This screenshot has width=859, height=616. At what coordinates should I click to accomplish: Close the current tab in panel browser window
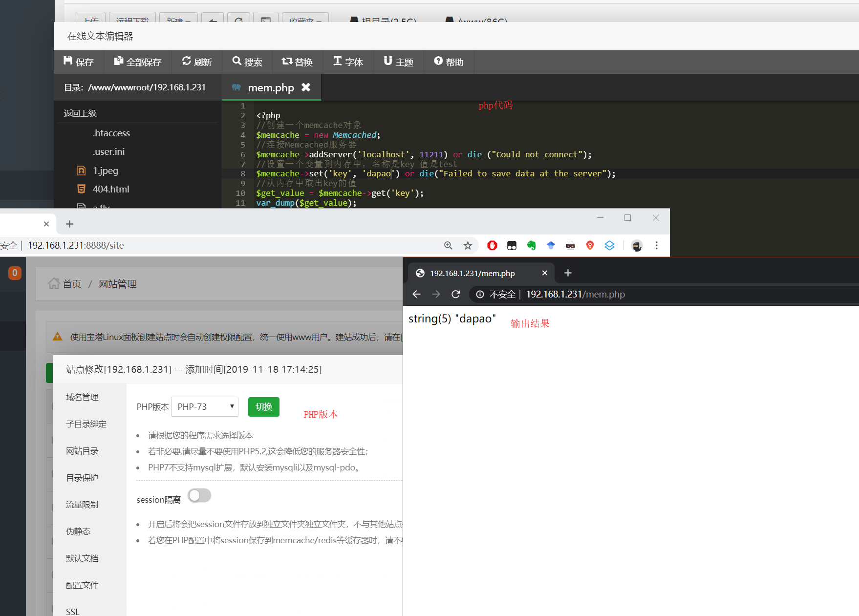[46, 224]
